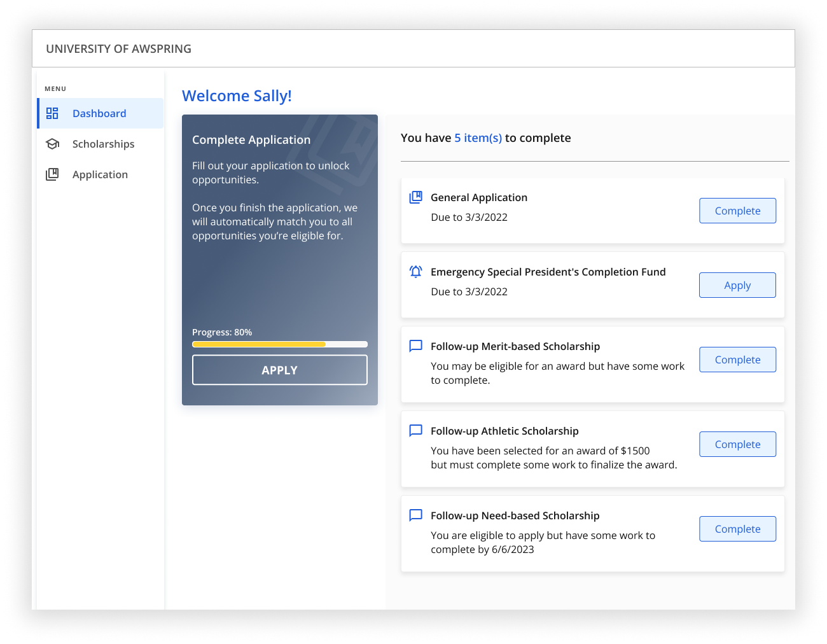Select the 'General Application' title text
827x644 pixels.
479,197
